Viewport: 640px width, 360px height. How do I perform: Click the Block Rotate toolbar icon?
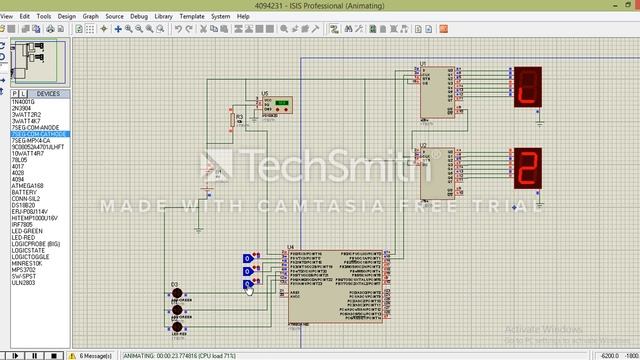pos(260,29)
